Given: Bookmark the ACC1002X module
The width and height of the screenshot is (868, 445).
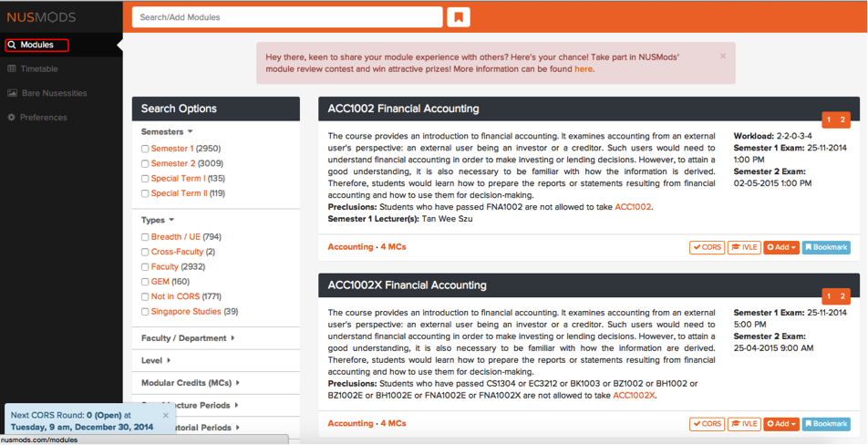Looking at the screenshot, I should coord(826,424).
